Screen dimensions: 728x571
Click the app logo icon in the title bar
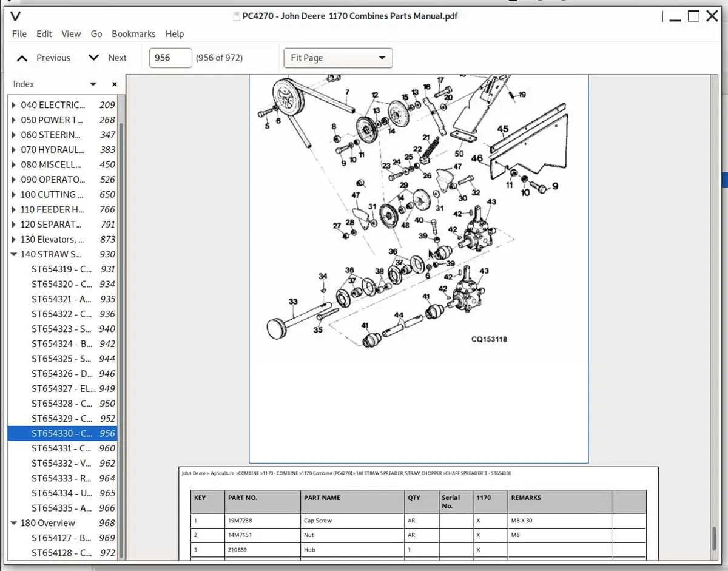[x=16, y=16]
